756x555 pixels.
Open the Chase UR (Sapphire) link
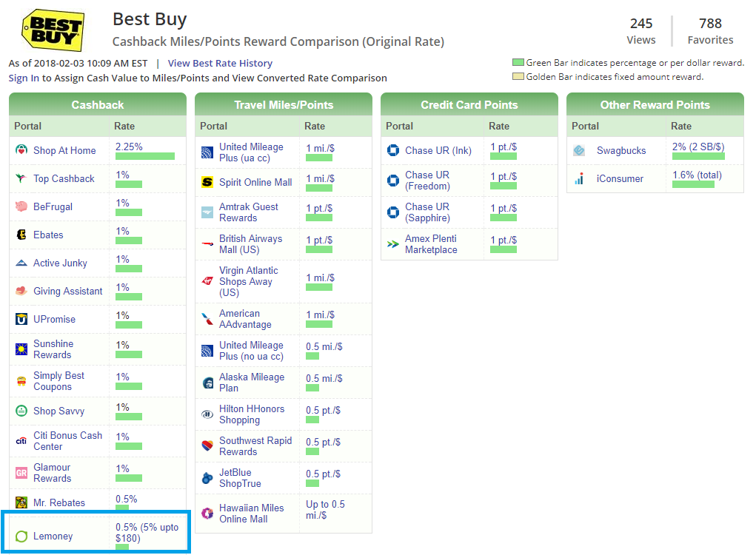[428, 212]
